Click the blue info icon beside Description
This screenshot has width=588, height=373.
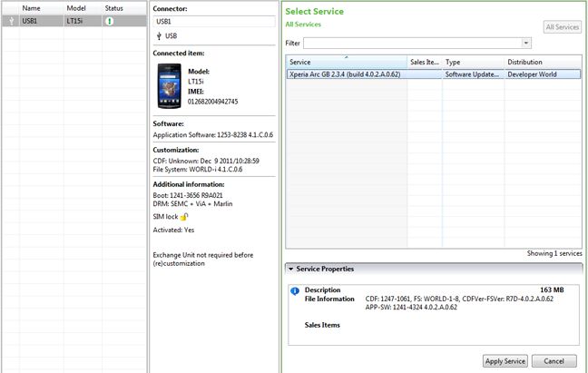295,291
